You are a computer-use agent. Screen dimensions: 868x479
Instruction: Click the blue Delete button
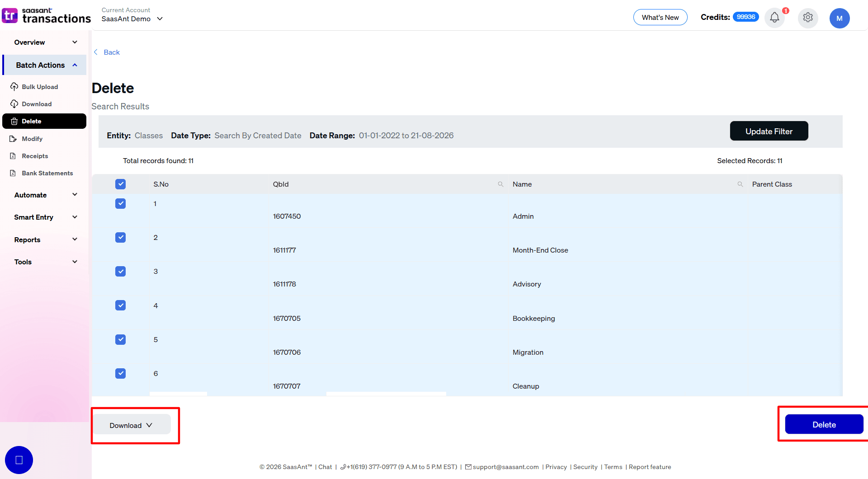pos(824,424)
